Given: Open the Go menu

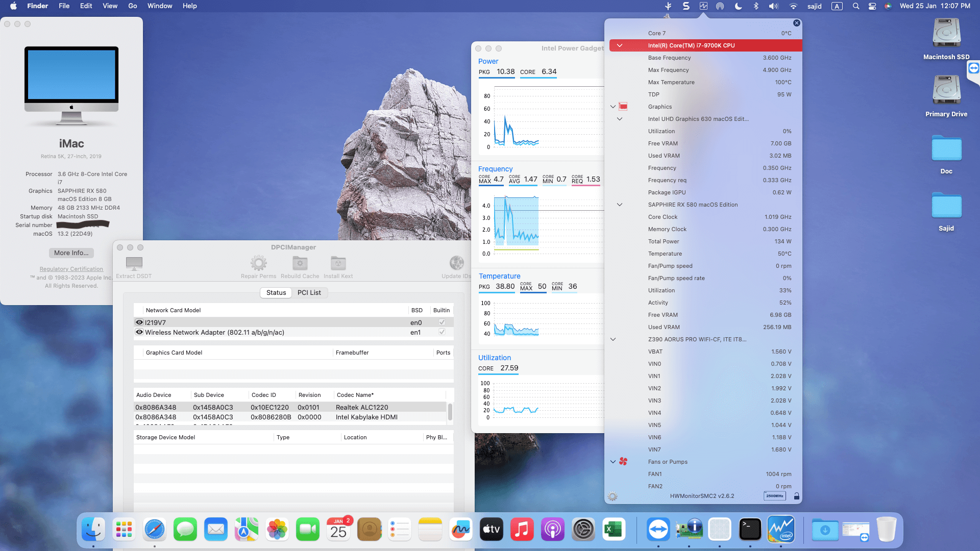Looking at the screenshot, I should pyautogui.click(x=133, y=6).
